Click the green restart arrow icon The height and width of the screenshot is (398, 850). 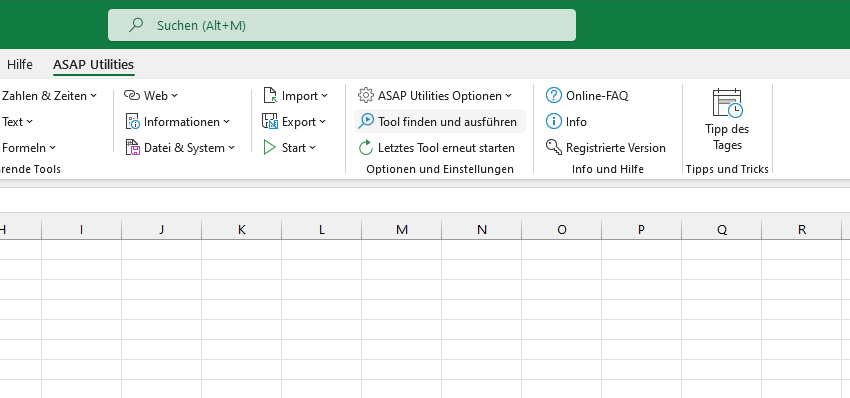366,147
